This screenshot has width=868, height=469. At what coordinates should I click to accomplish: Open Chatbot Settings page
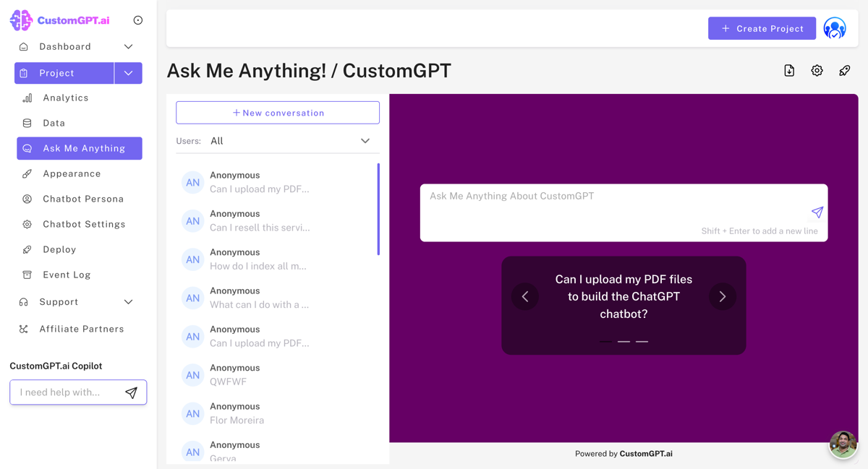(x=84, y=224)
